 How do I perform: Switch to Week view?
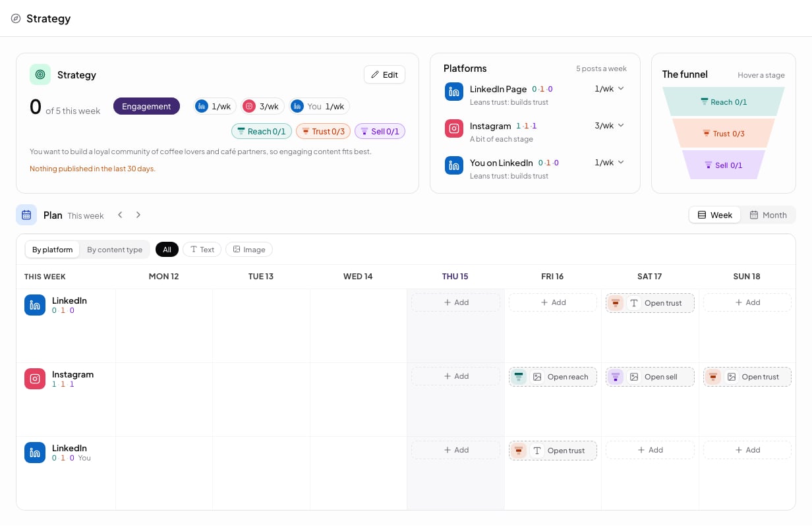(x=715, y=215)
